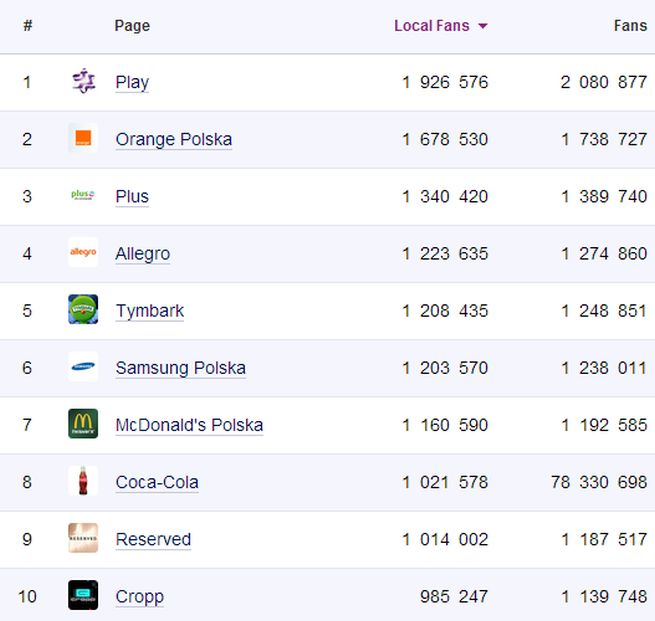Click the Tymbark logo icon
655x621 pixels.
tap(83, 310)
